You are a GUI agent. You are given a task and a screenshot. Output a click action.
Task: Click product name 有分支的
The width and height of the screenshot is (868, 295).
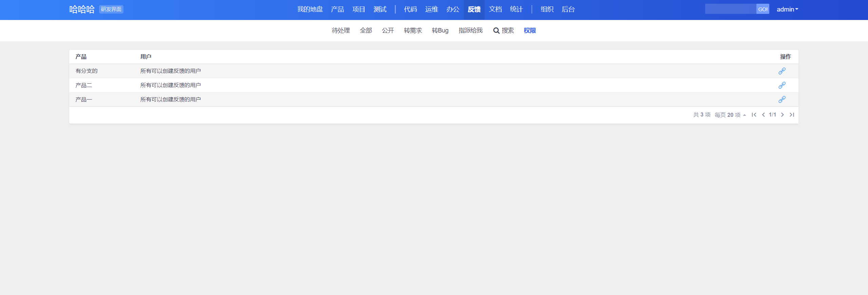pyautogui.click(x=86, y=71)
